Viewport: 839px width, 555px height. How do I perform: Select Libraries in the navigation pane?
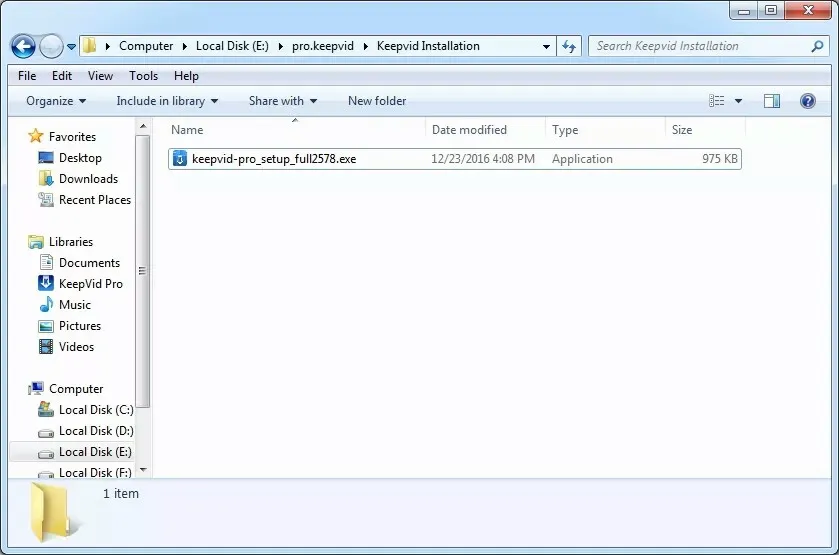(x=71, y=242)
